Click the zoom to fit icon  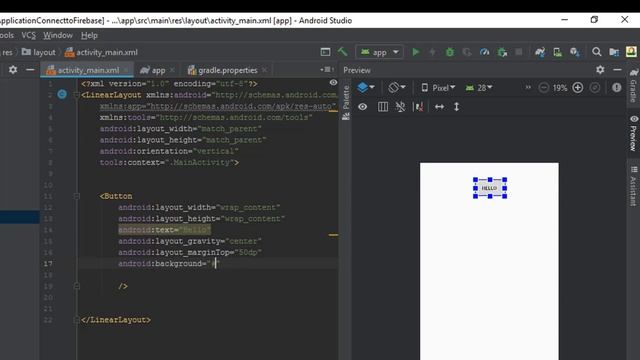(595, 88)
